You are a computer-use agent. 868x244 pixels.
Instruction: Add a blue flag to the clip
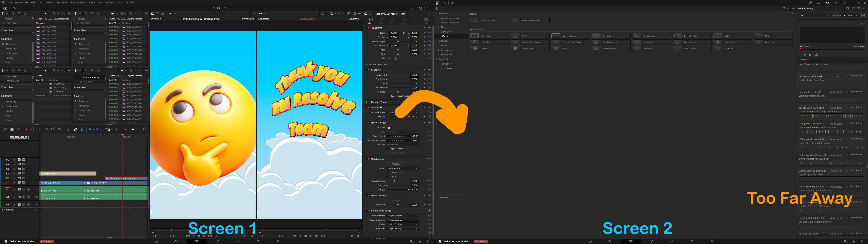click(90, 129)
